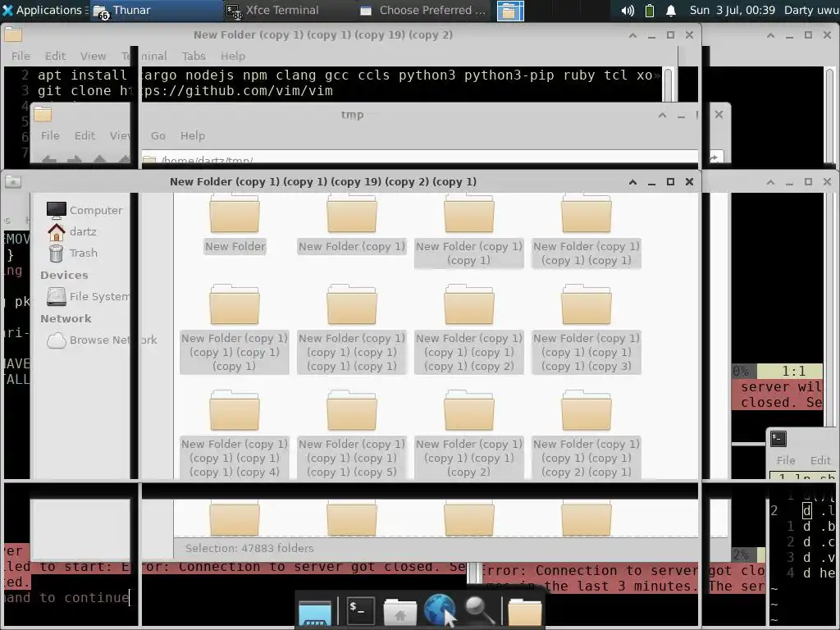The image size is (840, 630).
Task: Open the Help menu in the tmp window
Action: point(192,135)
